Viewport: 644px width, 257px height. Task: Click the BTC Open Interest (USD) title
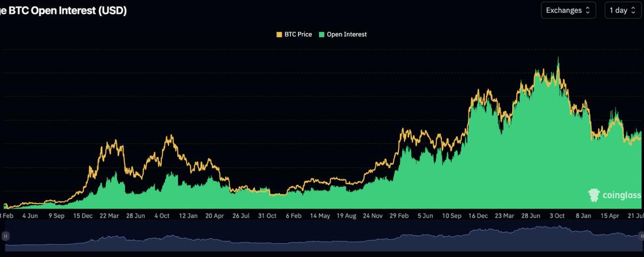(63, 11)
